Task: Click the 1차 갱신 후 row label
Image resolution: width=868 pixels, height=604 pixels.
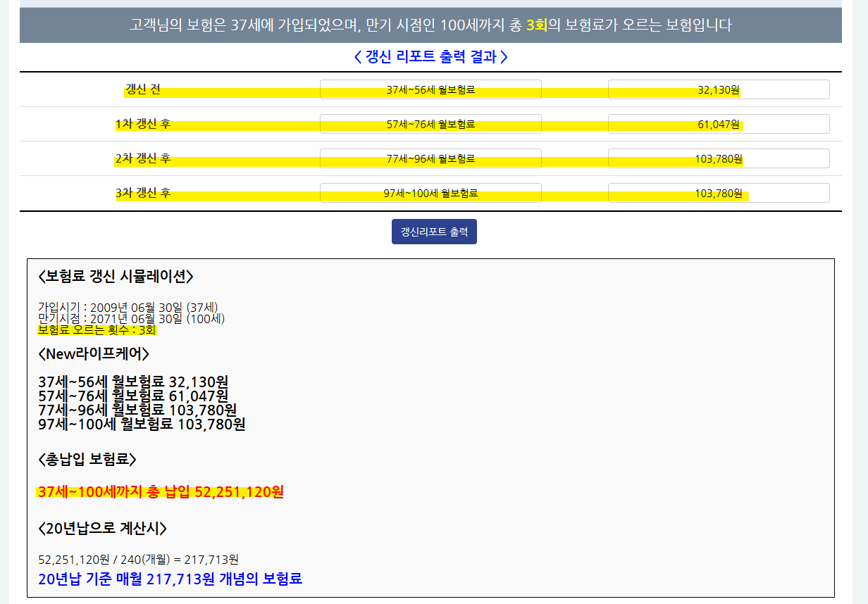Action: pyautogui.click(x=143, y=124)
